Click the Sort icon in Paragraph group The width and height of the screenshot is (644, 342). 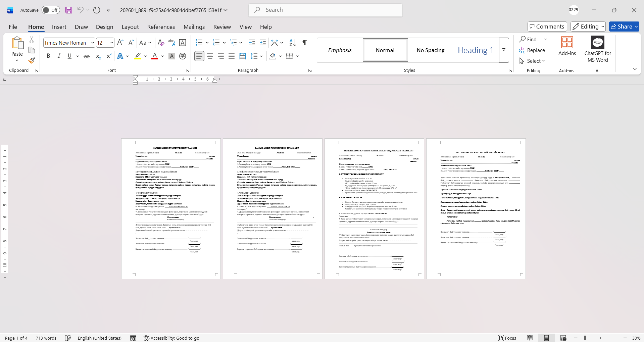point(293,43)
